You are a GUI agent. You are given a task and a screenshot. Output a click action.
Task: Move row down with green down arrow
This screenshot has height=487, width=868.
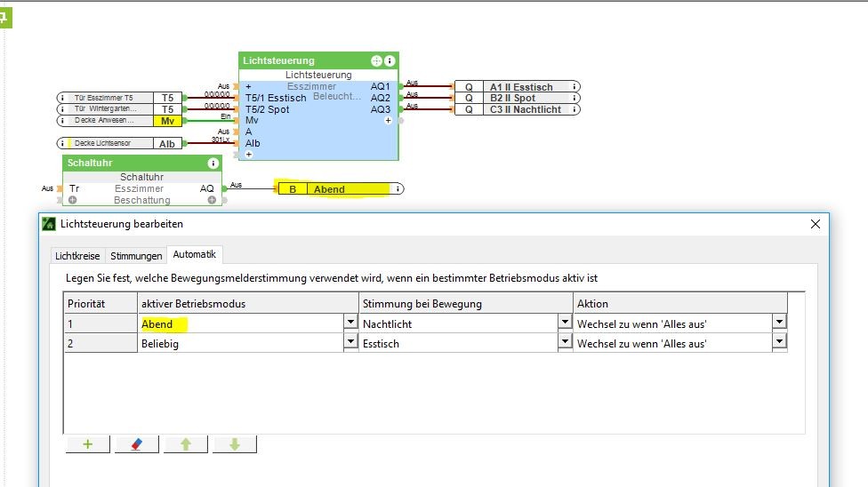[x=235, y=444]
